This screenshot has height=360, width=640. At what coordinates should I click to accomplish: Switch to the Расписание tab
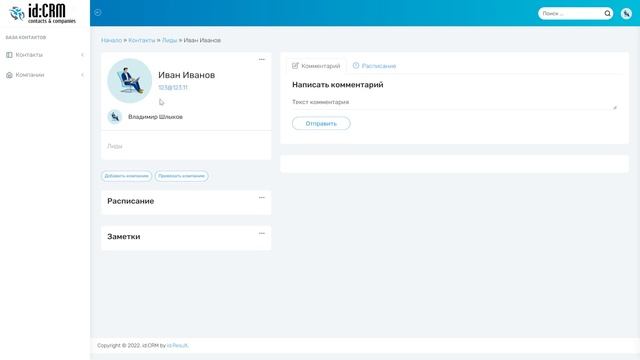(374, 66)
